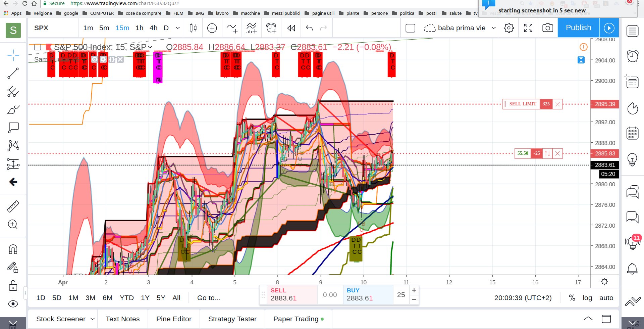This screenshot has height=329, width=644.
Task: Hide the indicator using its legend eye
Action: pyautogui.click(x=95, y=59)
